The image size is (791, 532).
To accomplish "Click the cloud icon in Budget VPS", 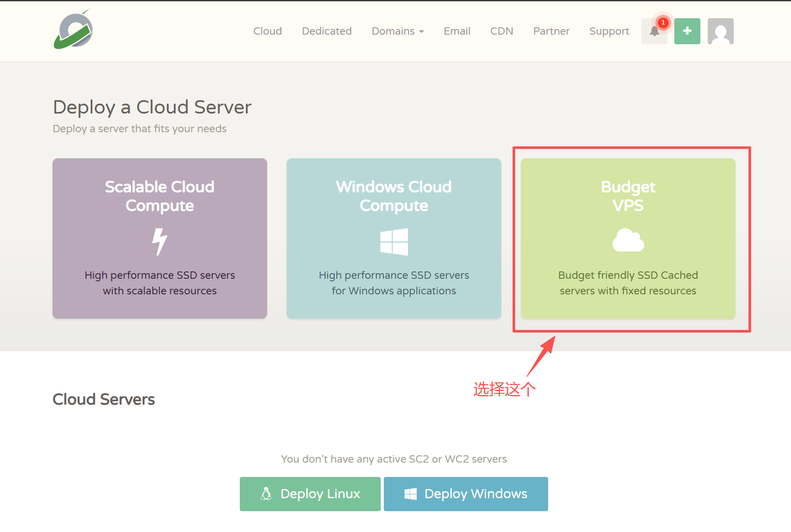I will tap(628, 240).
